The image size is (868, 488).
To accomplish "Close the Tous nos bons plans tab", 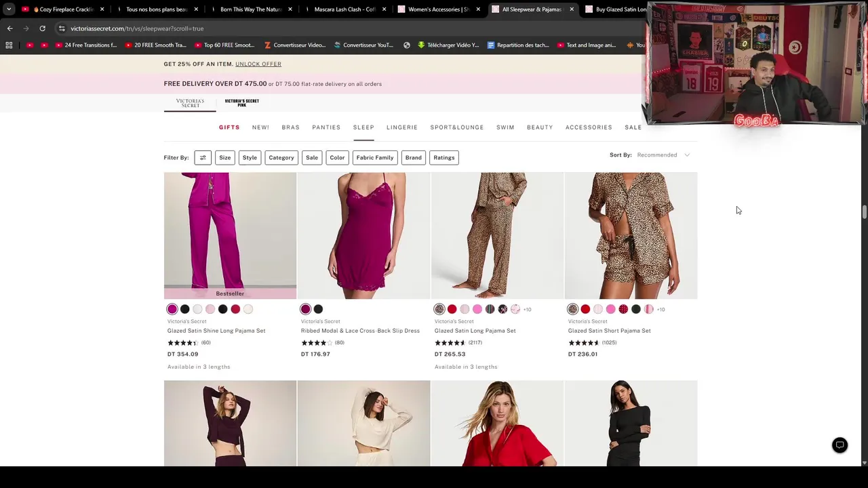I will (x=196, y=9).
